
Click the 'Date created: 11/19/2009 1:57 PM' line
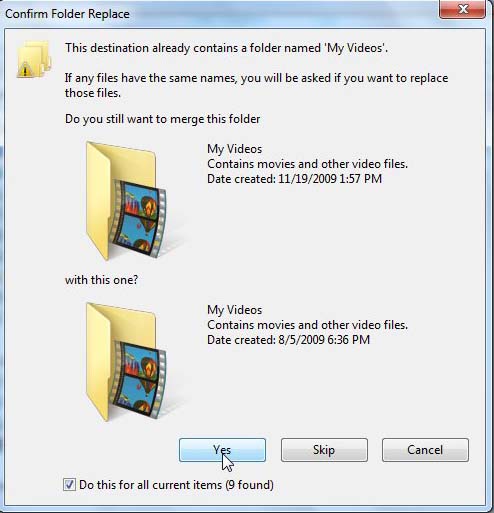tap(294, 179)
